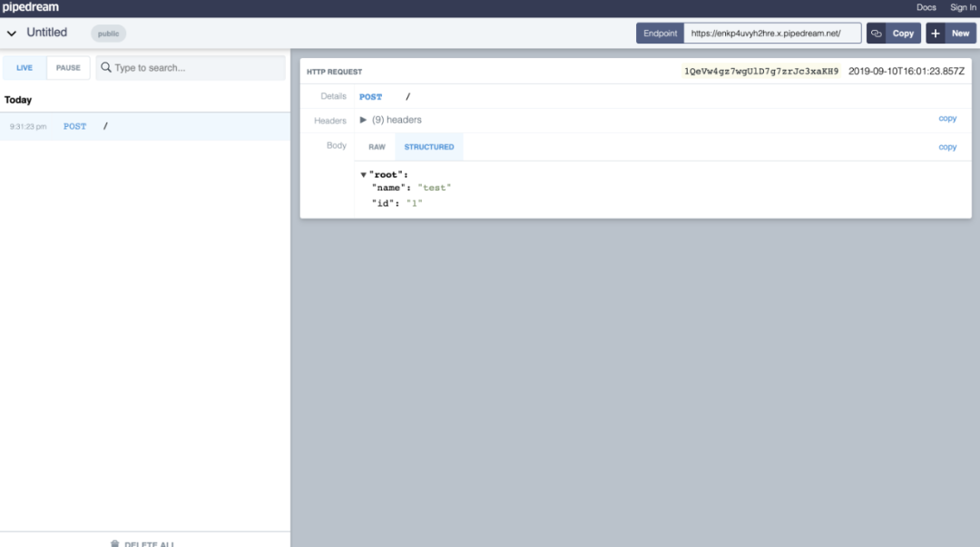The width and height of the screenshot is (980, 547).
Task: Toggle PAUSE for incoming requests
Action: (x=68, y=67)
